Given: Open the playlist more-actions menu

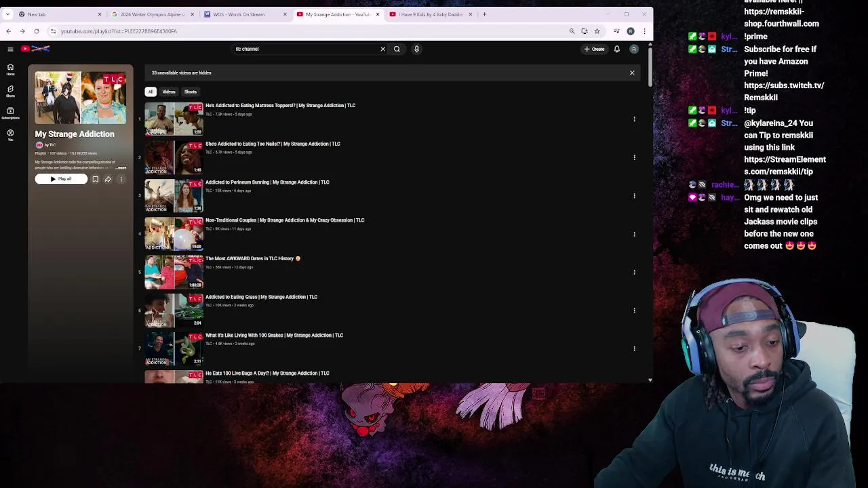Looking at the screenshot, I should pyautogui.click(x=121, y=179).
